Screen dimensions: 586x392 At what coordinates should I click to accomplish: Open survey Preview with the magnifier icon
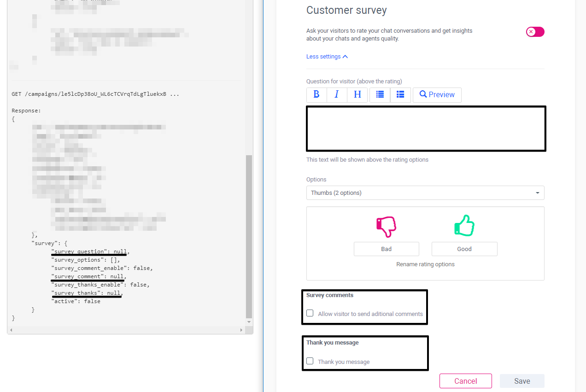[436, 94]
